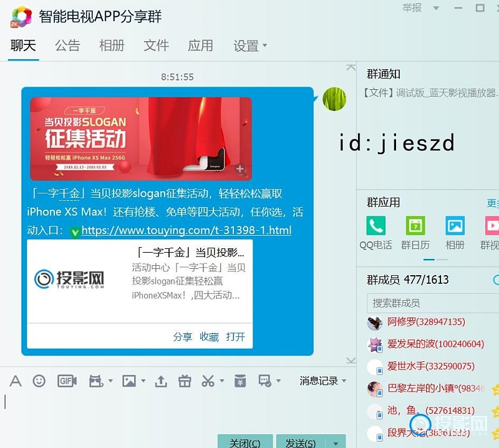Click 阿修罗's avatar icon

coord(375,323)
